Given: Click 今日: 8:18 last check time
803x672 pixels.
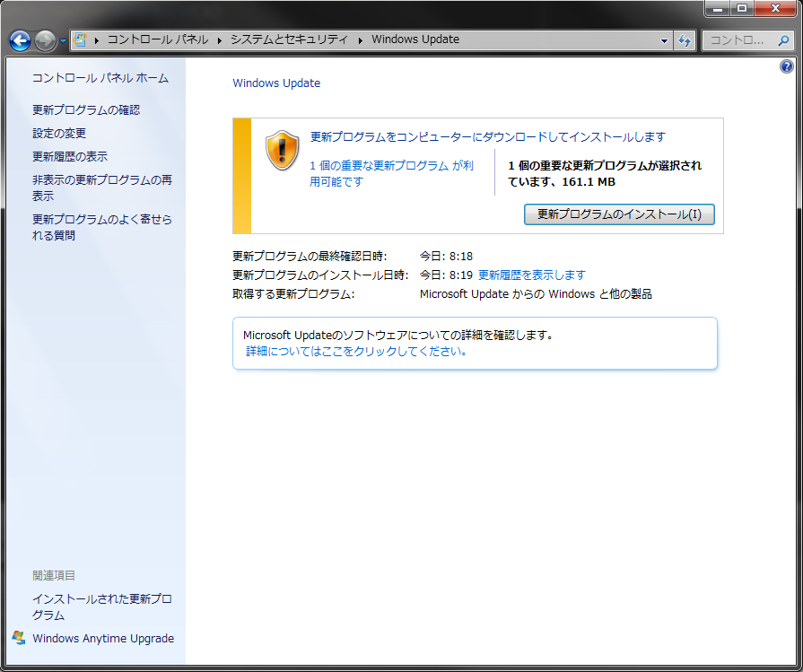Looking at the screenshot, I should point(446,256).
